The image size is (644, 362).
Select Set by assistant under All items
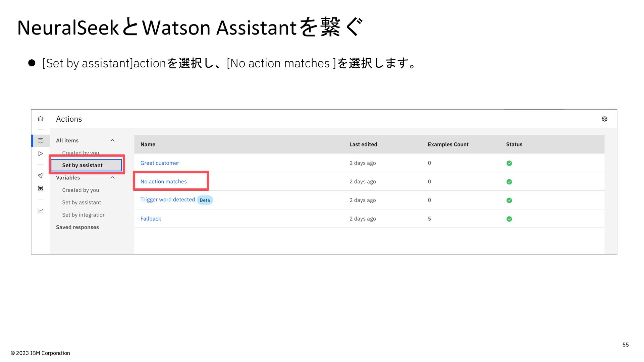click(86, 165)
